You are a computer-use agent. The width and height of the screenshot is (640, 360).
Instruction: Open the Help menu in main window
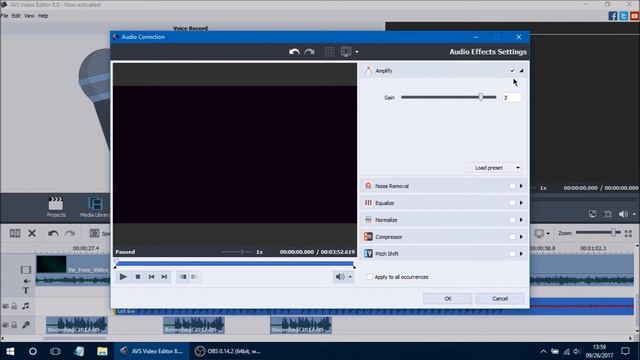click(x=43, y=16)
